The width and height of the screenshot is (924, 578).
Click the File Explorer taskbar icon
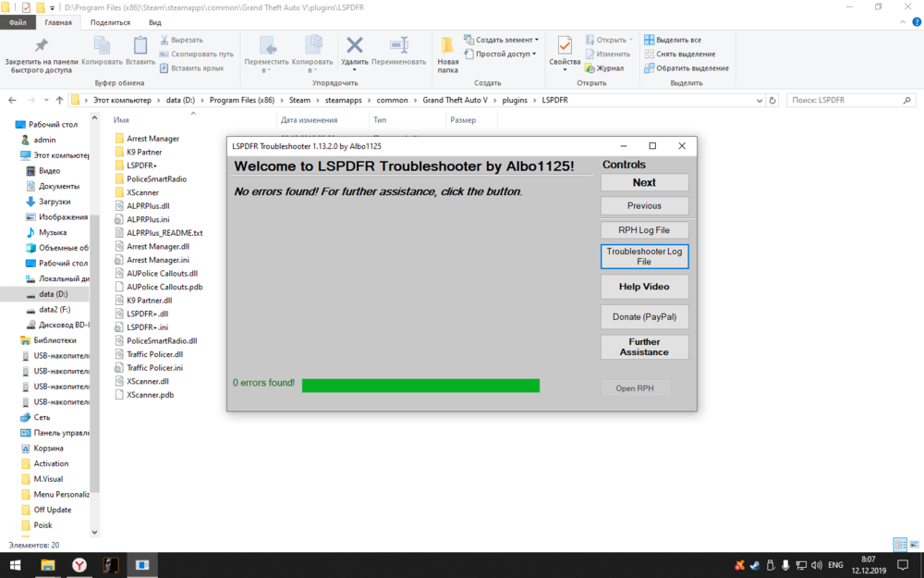coord(47,565)
